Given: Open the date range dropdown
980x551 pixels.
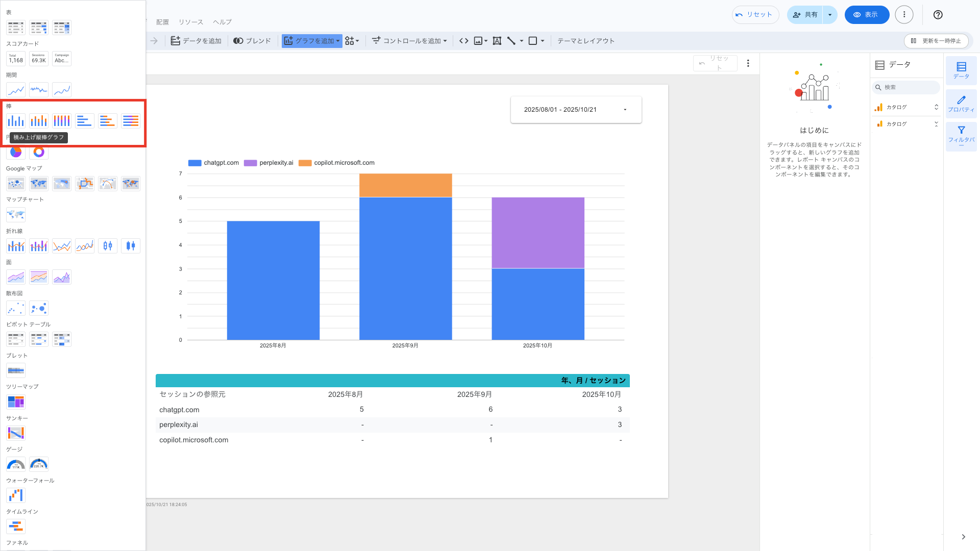Looking at the screenshot, I should click(576, 110).
